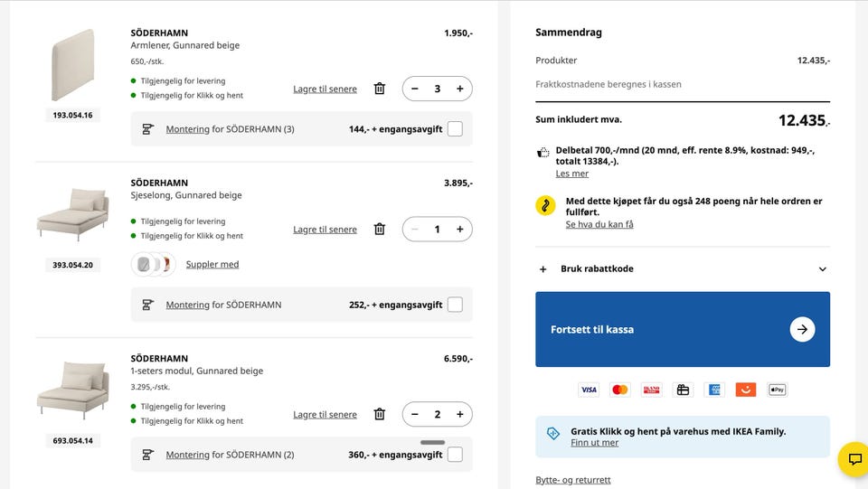This screenshot has height=489, width=868.
Task: Save the Armlener with Lagre til senere
Action: 325,89
